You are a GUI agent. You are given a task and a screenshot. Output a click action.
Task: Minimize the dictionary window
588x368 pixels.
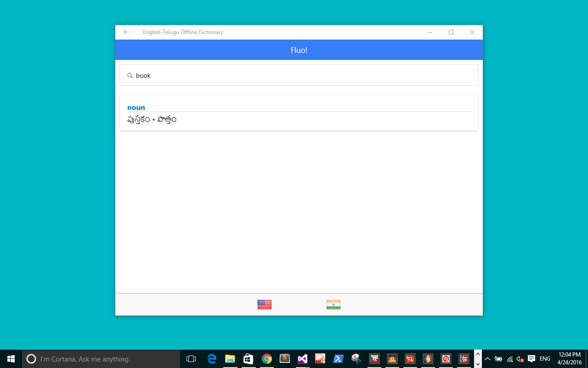pyautogui.click(x=430, y=32)
